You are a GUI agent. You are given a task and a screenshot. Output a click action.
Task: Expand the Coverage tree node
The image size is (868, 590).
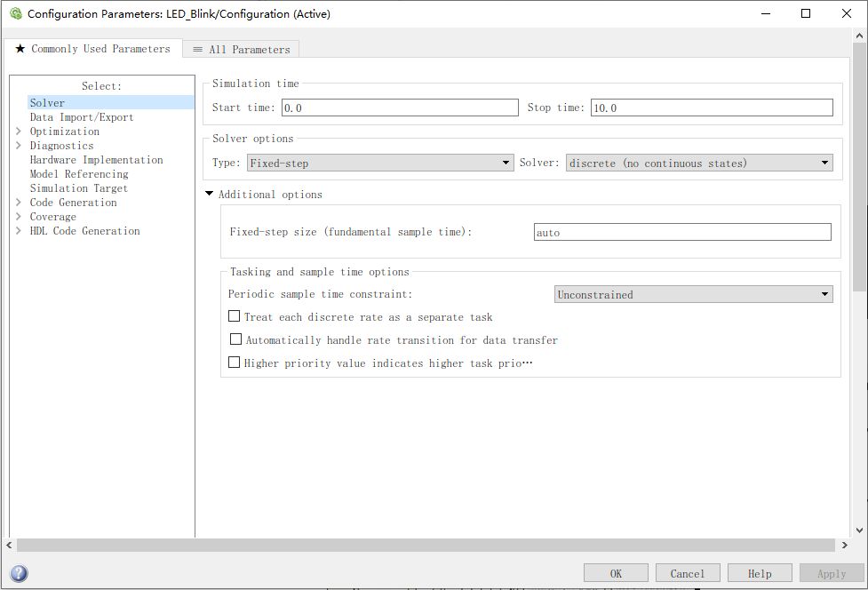tap(19, 217)
